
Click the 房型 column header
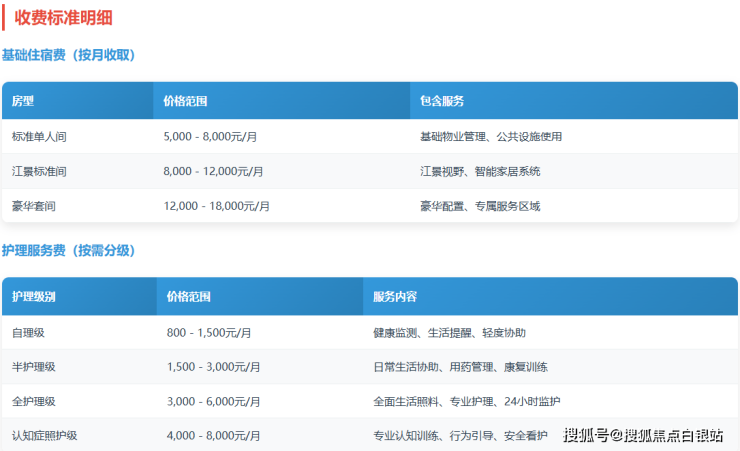click(x=23, y=101)
